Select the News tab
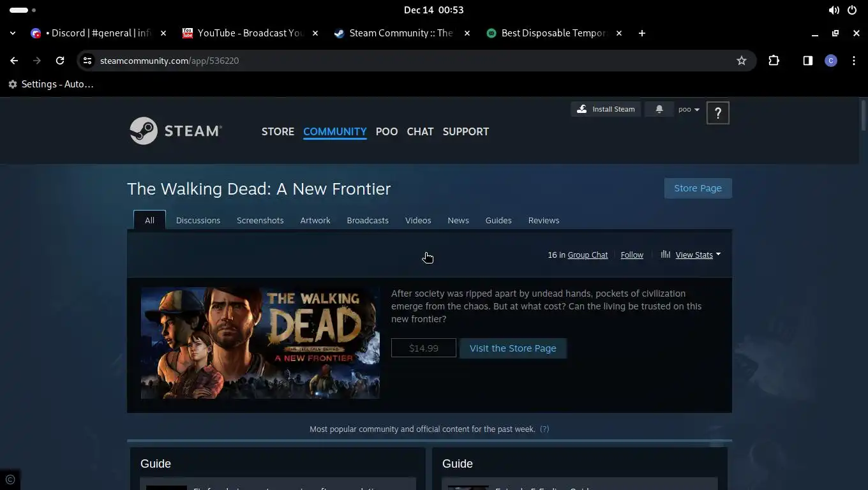 (x=458, y=220)
